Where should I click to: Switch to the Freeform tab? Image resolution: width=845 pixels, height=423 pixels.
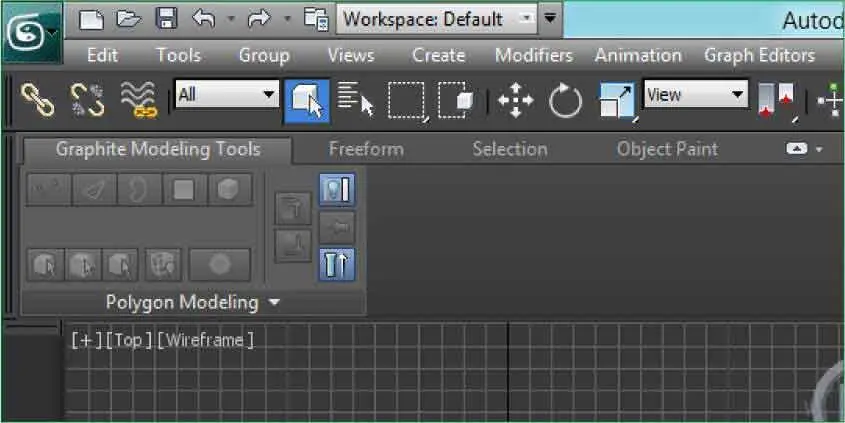point(366,149)
